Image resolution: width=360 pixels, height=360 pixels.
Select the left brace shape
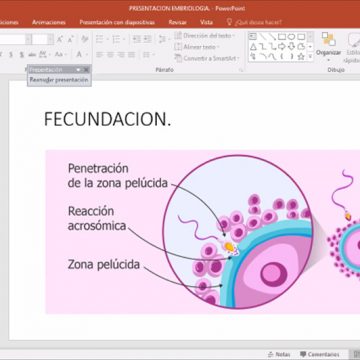point(282,56)
